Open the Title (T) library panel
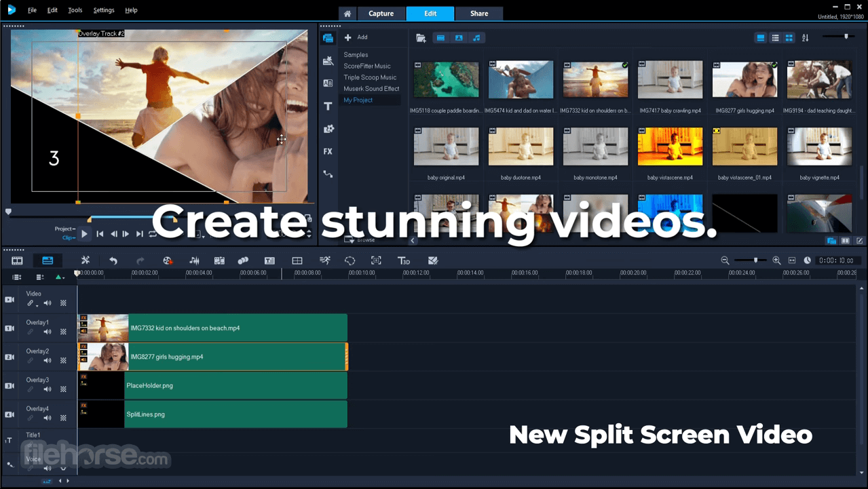 328,106
